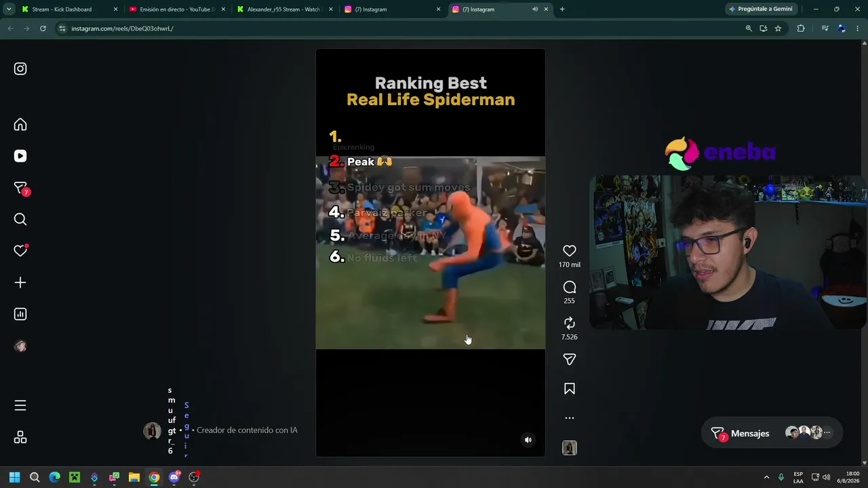Show hidden system tray icons
Screen dimensions: 868x488
[x=766, y=477]
